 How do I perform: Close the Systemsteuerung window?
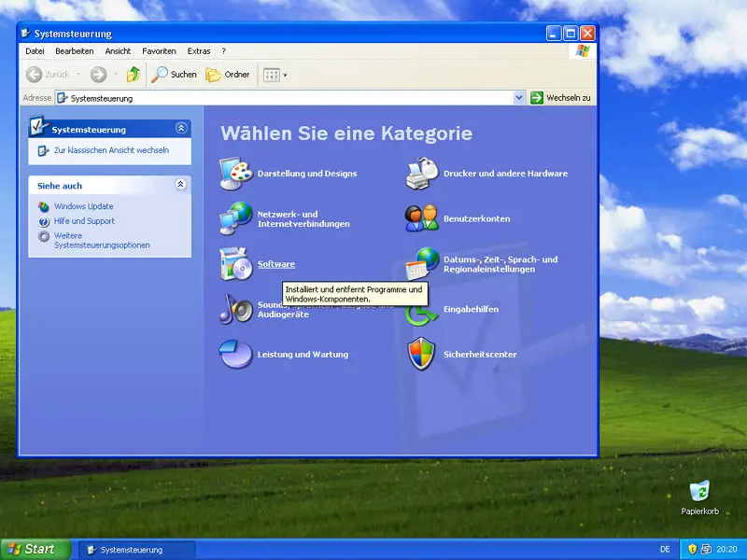587,34
